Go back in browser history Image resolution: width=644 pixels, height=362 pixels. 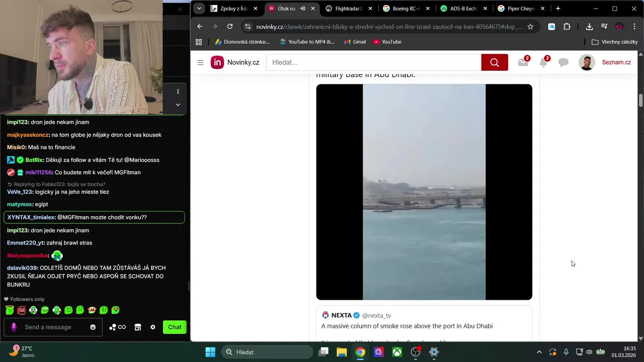point(200,27)
